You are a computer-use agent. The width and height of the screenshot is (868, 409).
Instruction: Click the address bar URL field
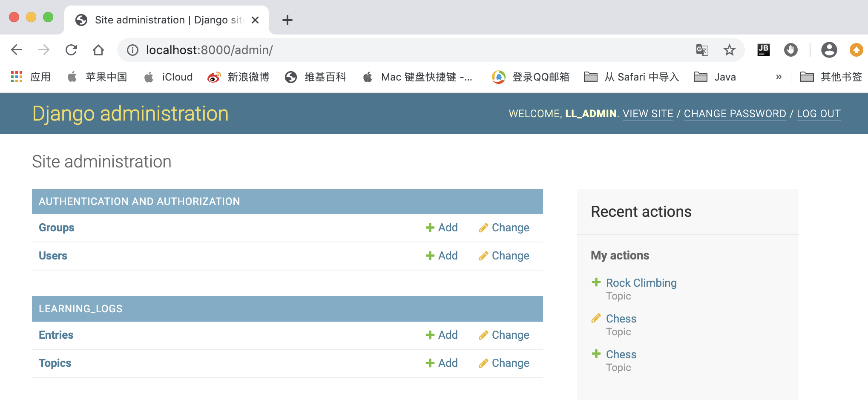point(383,50)
